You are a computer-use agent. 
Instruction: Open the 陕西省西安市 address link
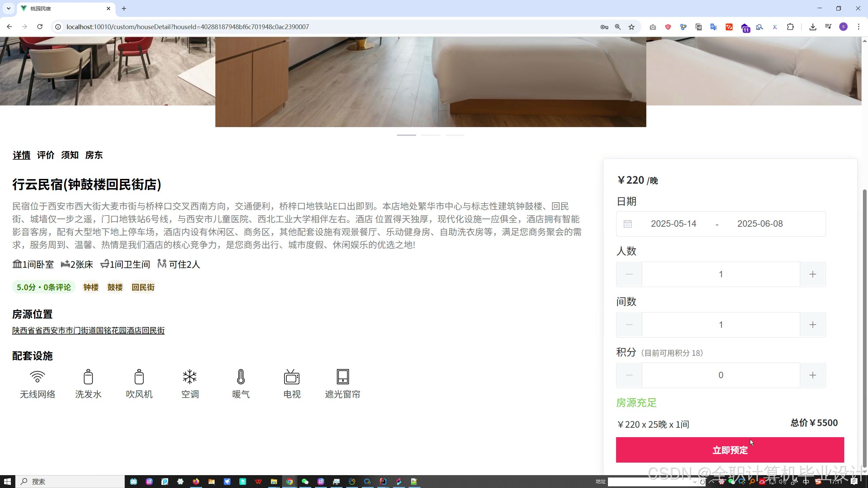click(88, 330)
